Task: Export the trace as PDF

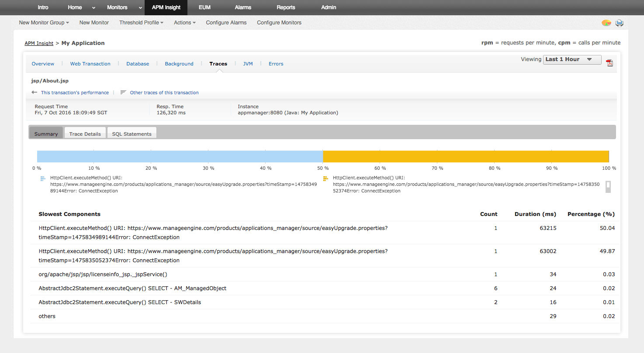Action: pyautogui.click(x=609, y=63)
